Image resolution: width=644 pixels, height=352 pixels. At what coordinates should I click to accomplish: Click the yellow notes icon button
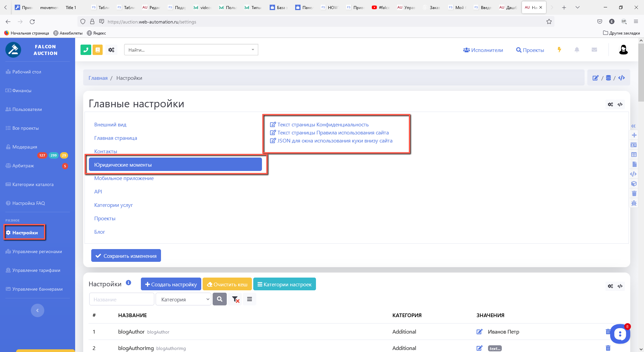[x=98, y=50]
